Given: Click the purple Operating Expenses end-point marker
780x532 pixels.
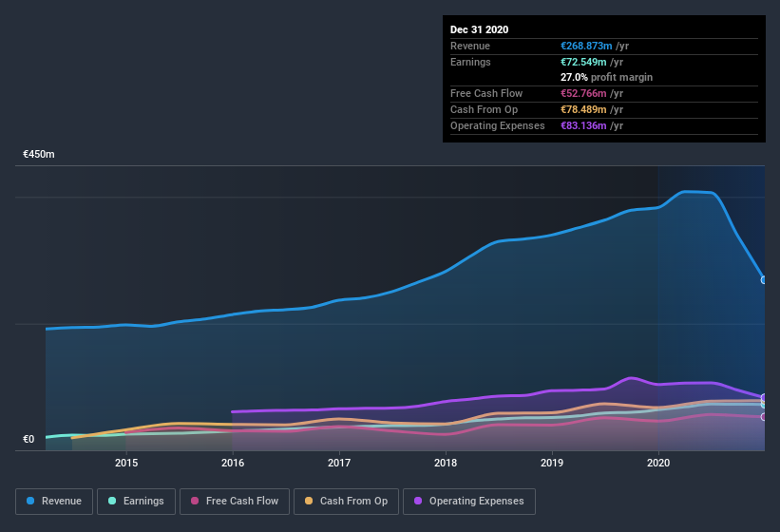Looking at the screenshot, I should click(x=763, y=398).
